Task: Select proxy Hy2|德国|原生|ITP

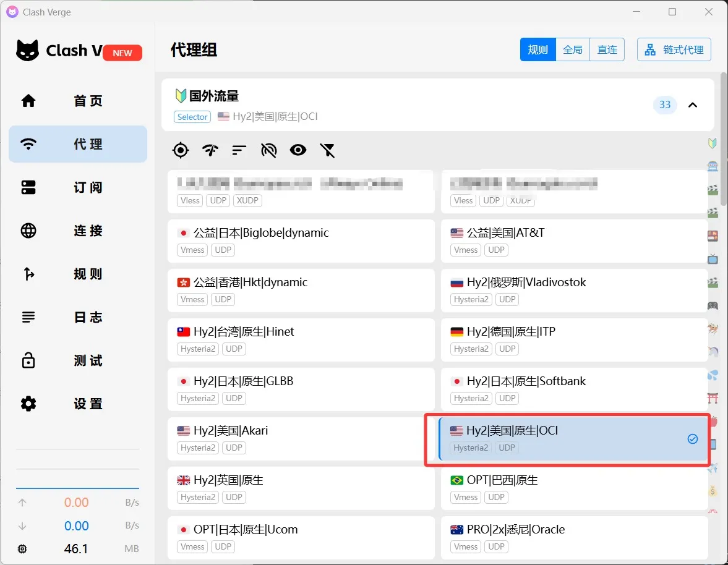Action: pyautogui.click(x=574, y=340)
